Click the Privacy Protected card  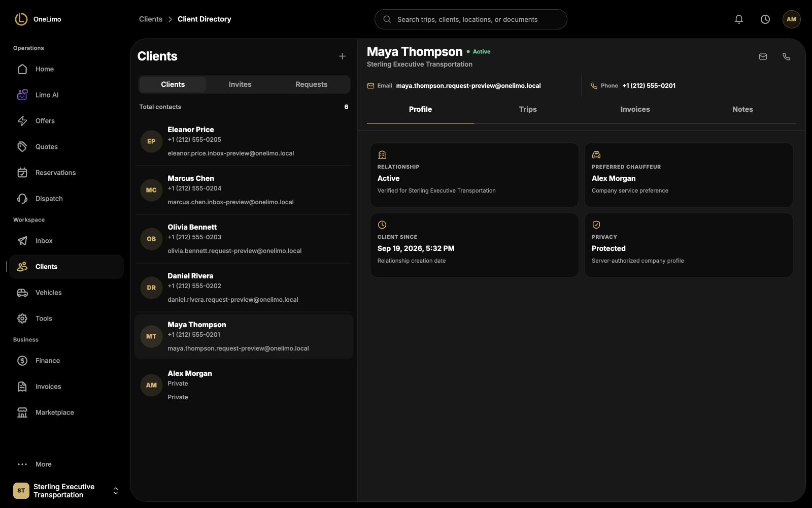(x=688, y=245)
